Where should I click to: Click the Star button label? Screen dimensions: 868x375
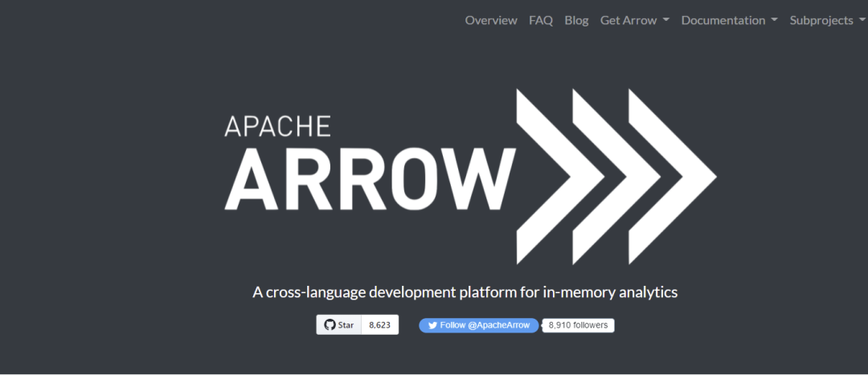[346, 325]
